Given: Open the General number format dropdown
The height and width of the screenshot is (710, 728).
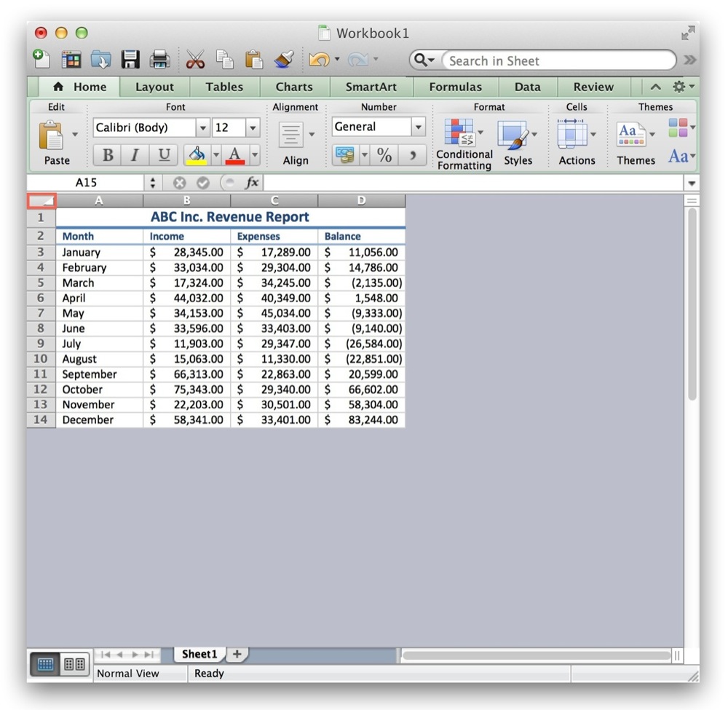Looking at the screenshot, I should point(419,127).
